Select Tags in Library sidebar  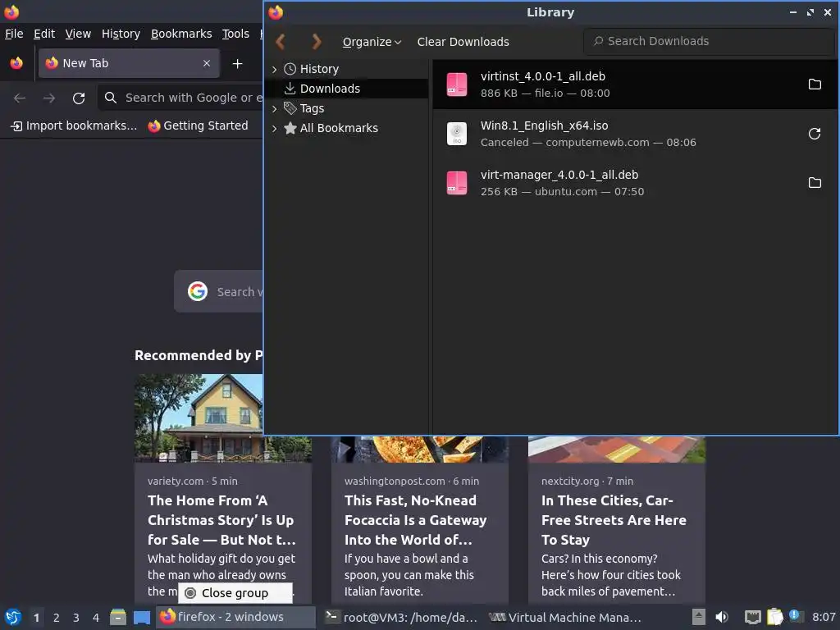(312, 108)
